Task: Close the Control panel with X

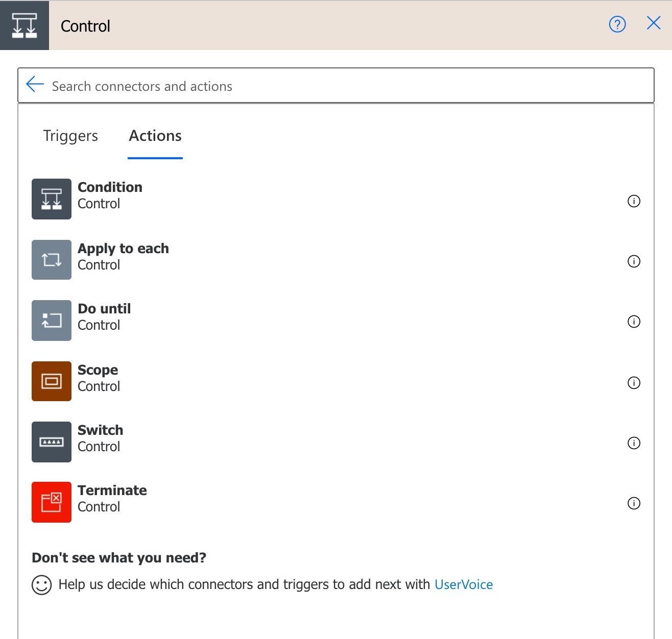Action: point(654,23)
